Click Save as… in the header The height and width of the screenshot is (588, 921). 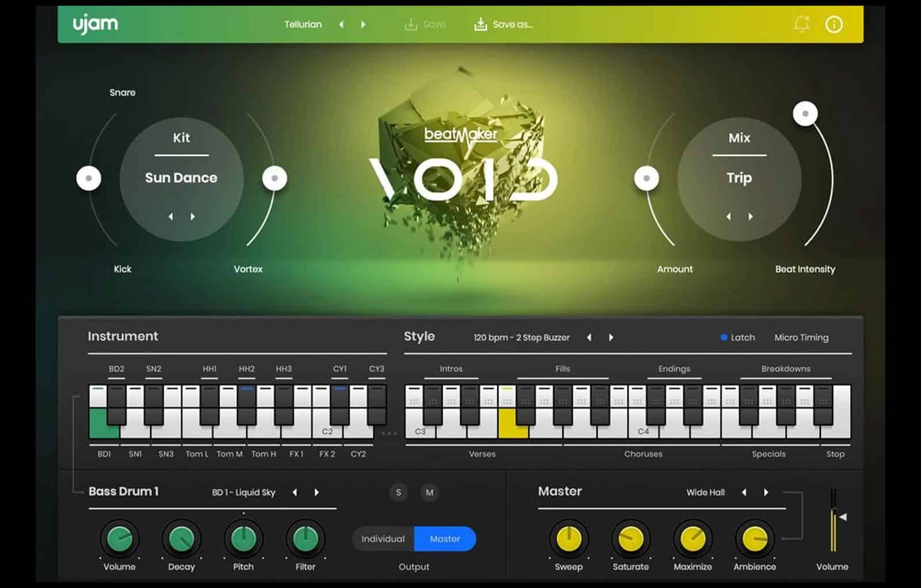tap(503, 24)
